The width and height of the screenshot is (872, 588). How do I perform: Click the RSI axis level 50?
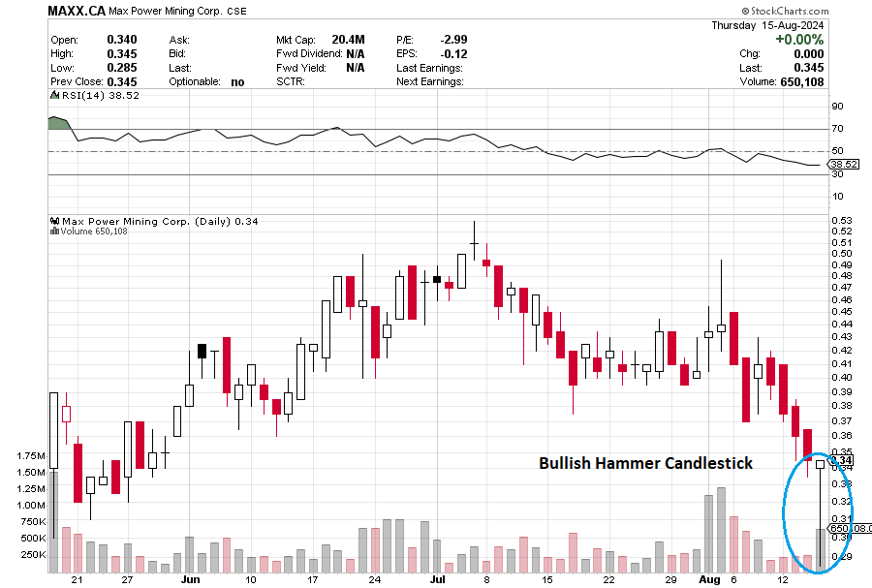[837, 150]
